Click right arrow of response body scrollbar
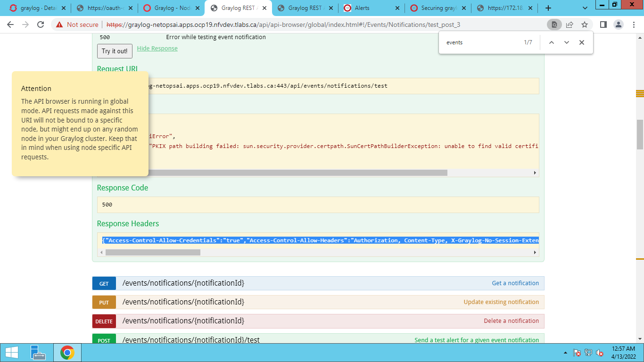The height and width of the screenshot is (362, 644). 535,173
